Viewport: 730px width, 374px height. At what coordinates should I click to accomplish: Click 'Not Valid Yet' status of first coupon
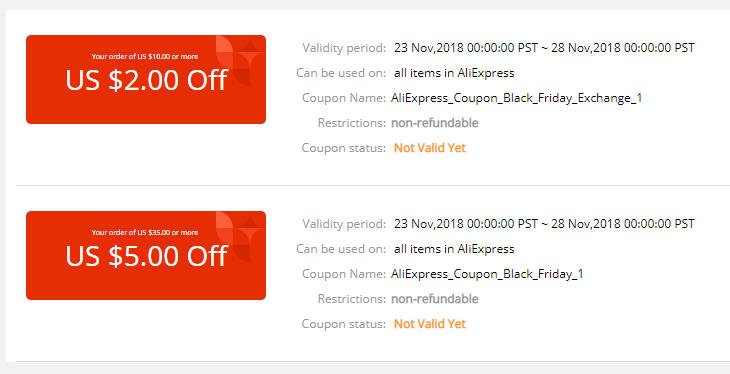pyautogui.click(x=430, y=148)
